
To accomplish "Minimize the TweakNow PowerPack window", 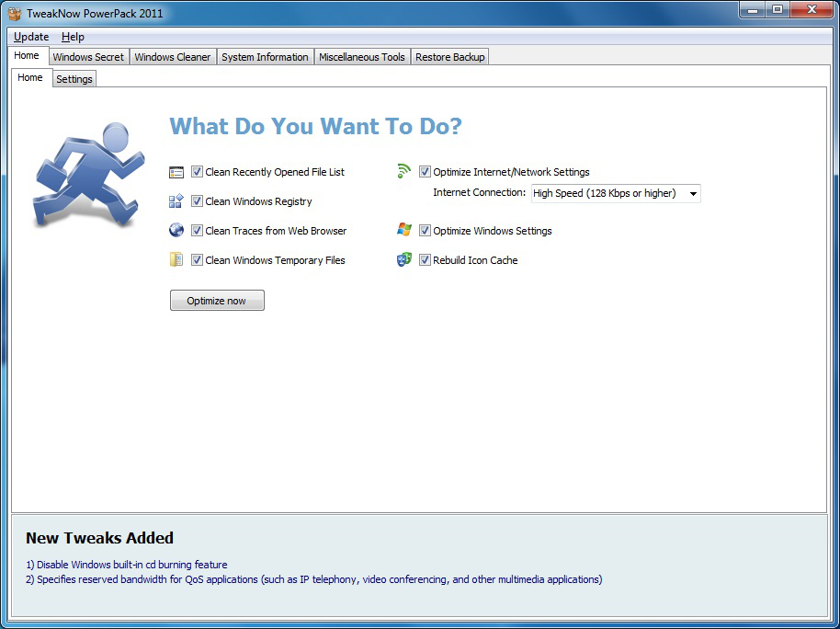I will pyautogui.click(x=753, y=9).
